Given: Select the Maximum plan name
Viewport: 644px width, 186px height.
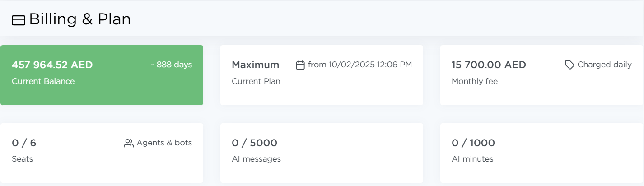Looking at the screenshot, I should (255, 65).
